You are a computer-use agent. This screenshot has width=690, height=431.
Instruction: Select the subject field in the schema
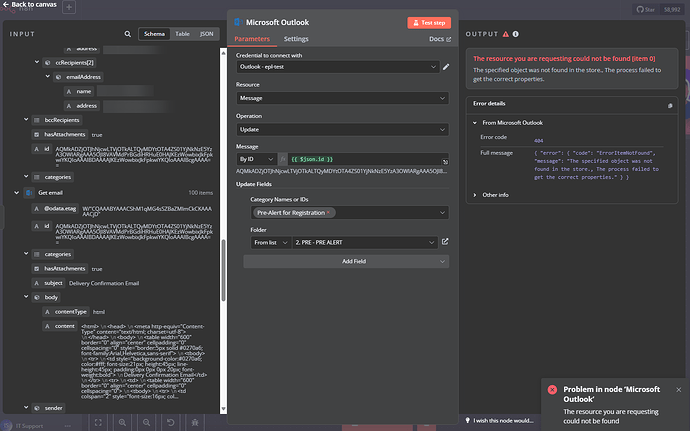point(48,283)
